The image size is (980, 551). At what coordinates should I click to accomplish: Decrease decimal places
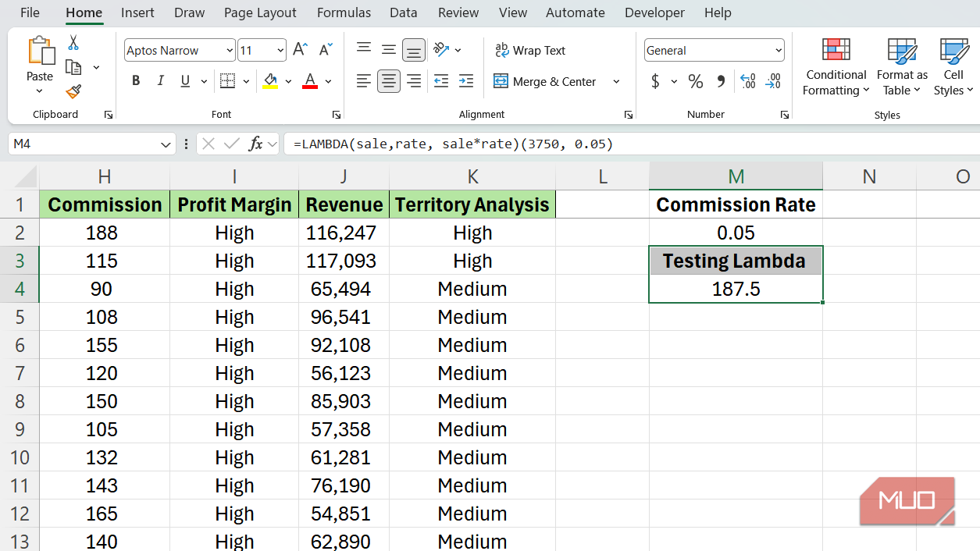(773, 81)
